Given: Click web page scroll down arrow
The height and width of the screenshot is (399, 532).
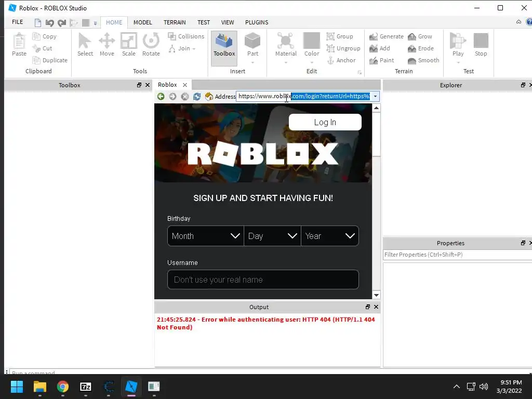Looking at the screenshot, I should pos(376,295).
